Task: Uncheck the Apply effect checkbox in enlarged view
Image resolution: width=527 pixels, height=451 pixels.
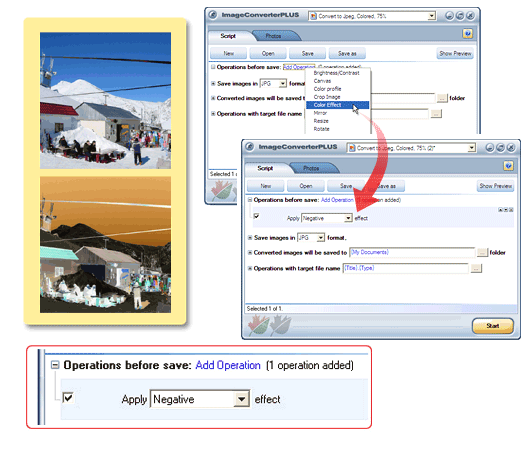Action: [x=68, y=398]
